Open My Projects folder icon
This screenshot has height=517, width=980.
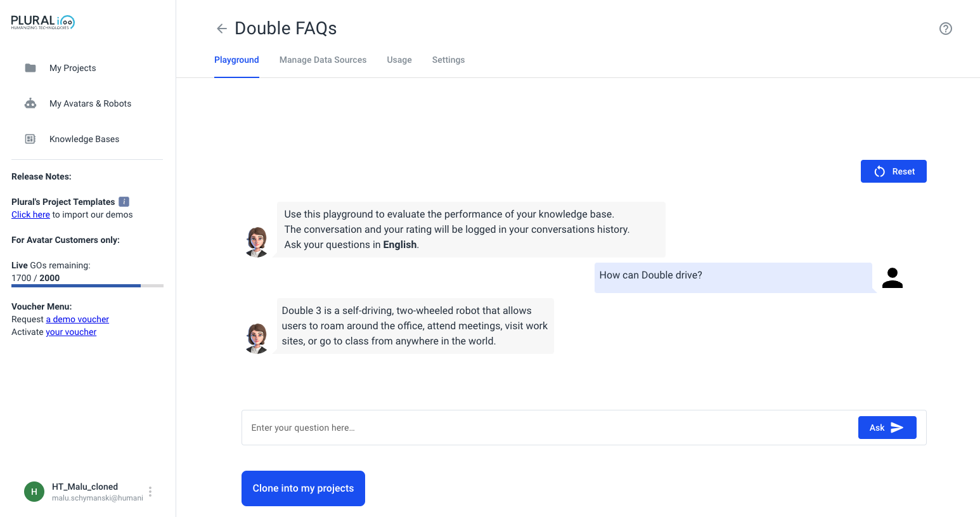[30, 68]
